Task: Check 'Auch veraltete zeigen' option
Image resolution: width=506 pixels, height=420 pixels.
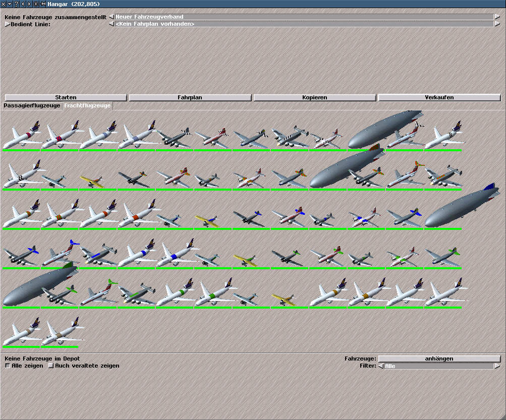Action: point(51,366)
